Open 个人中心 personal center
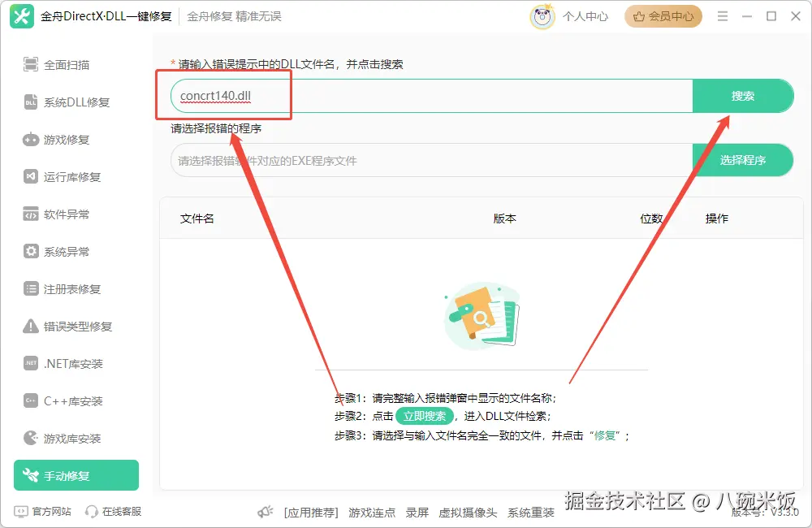The height and width of the screenshot is (528, 812). 585,16
